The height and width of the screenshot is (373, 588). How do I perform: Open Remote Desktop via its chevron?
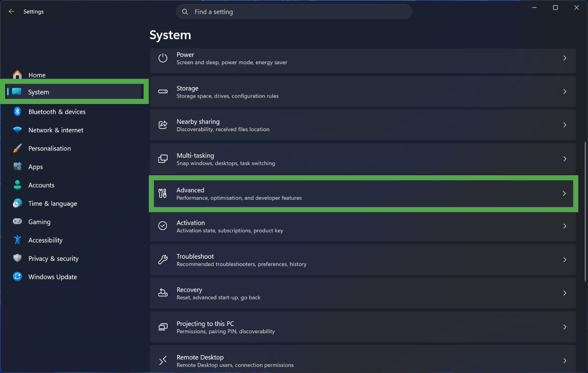(x=565, y=361)
